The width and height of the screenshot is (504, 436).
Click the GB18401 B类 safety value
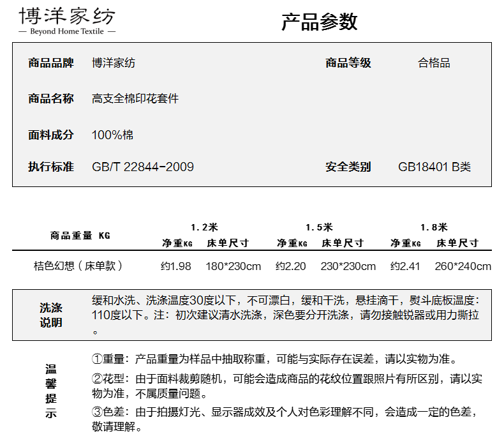coord(434,167)
